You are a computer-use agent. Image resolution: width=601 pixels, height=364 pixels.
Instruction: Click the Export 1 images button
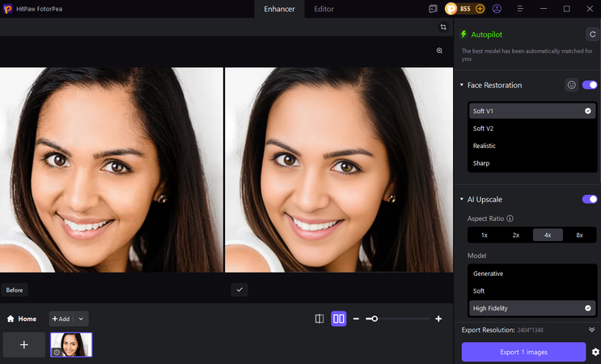click(x=523, y=352)
